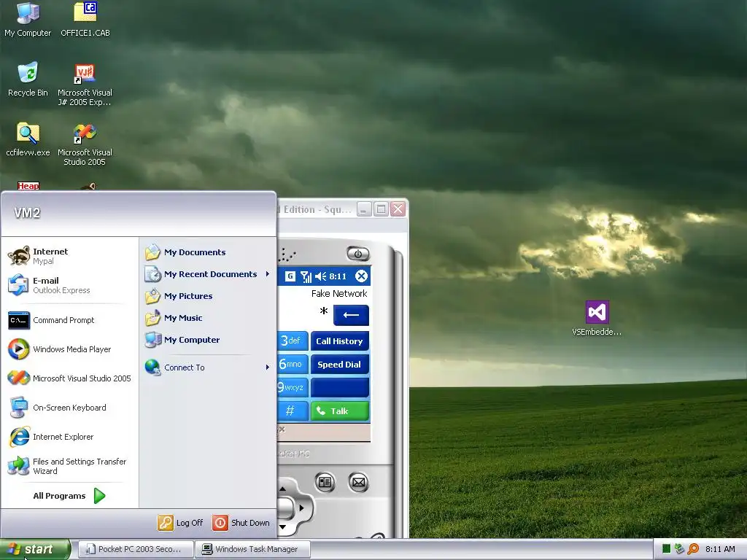Click emulator mail envelope hardware button
Screen dimensions: 747x560
point(358,483)
